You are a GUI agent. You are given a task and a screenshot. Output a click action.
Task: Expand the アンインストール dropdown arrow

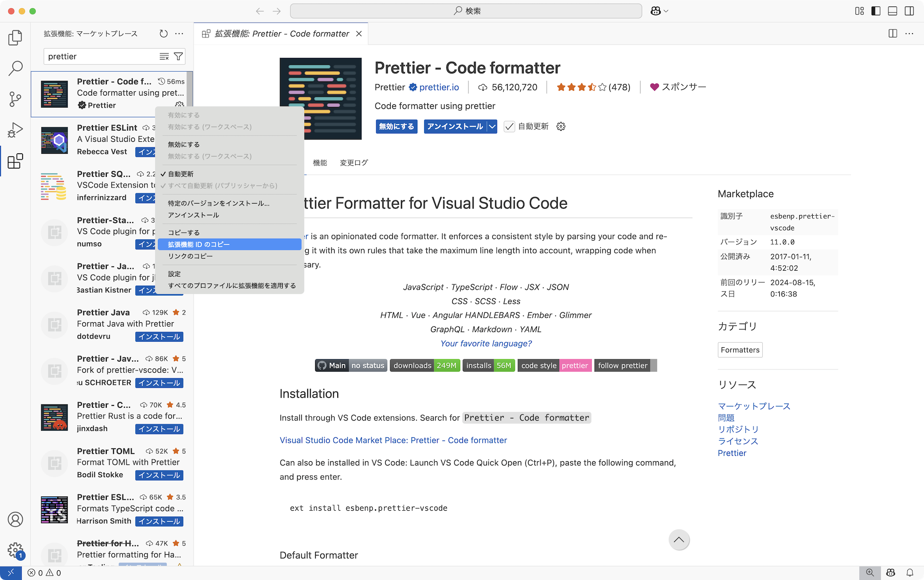[x=492, y=127]
